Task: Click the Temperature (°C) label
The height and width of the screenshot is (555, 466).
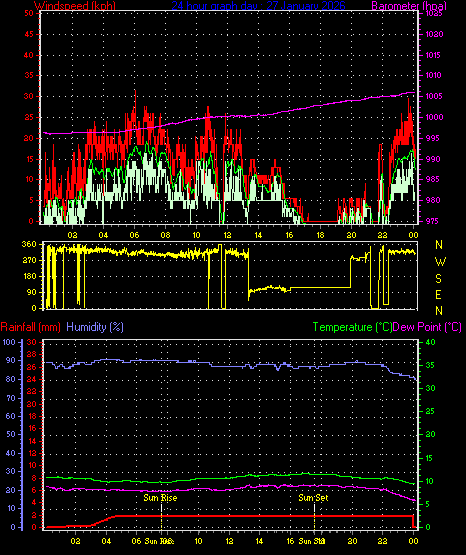Action: 352,327
